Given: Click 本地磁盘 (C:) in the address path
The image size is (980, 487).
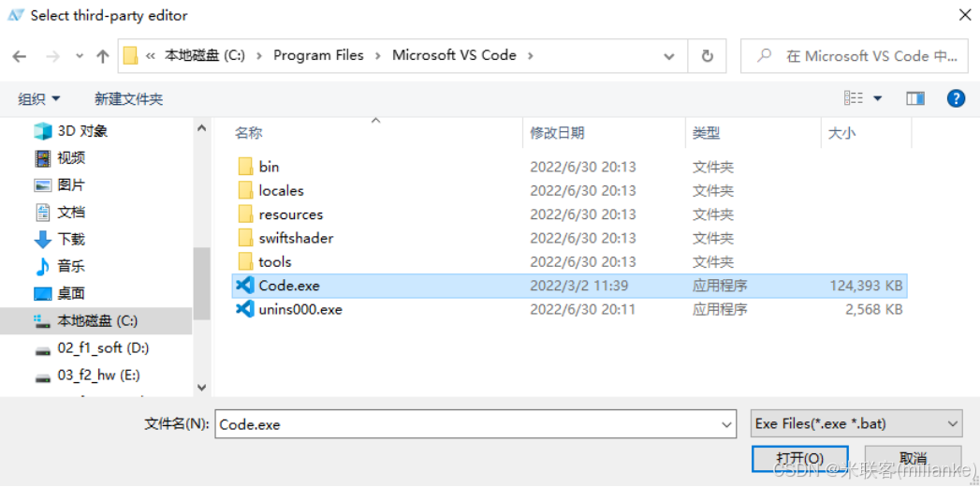Looking at the screenshot, I should coord(205,55).
